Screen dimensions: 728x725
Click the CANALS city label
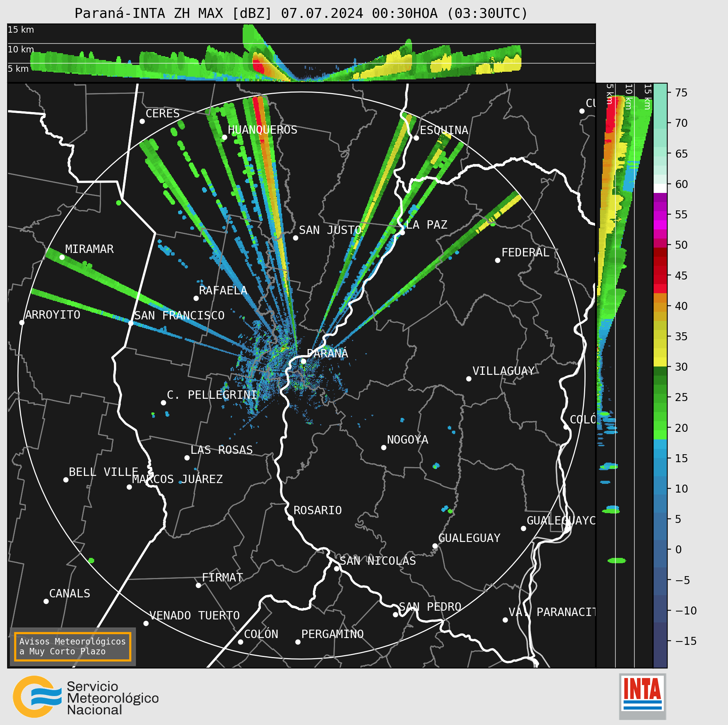69,594
